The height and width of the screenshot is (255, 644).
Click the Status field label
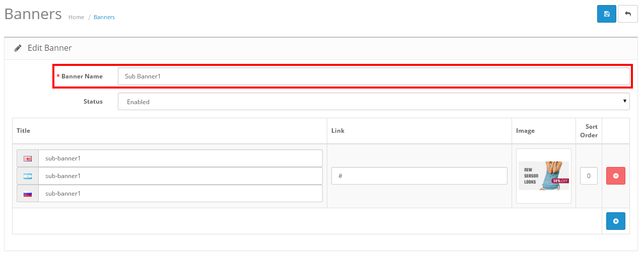pyautogui.click(x=93, y=102)
